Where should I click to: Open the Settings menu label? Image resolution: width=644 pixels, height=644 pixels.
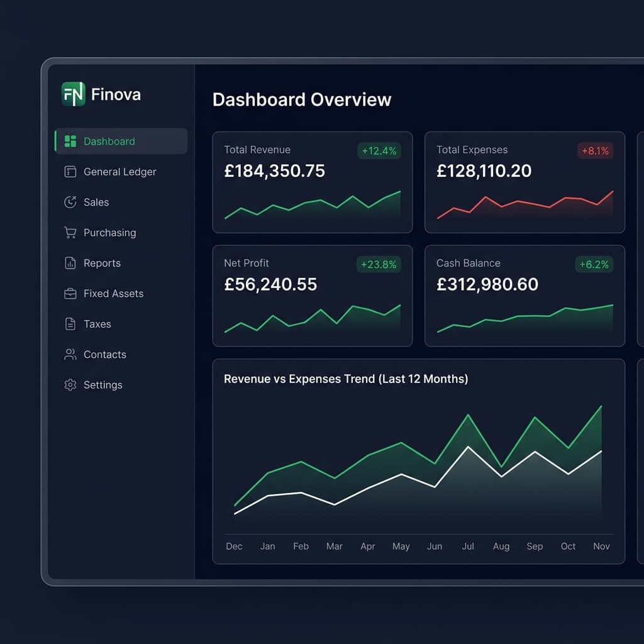point(103,386)
